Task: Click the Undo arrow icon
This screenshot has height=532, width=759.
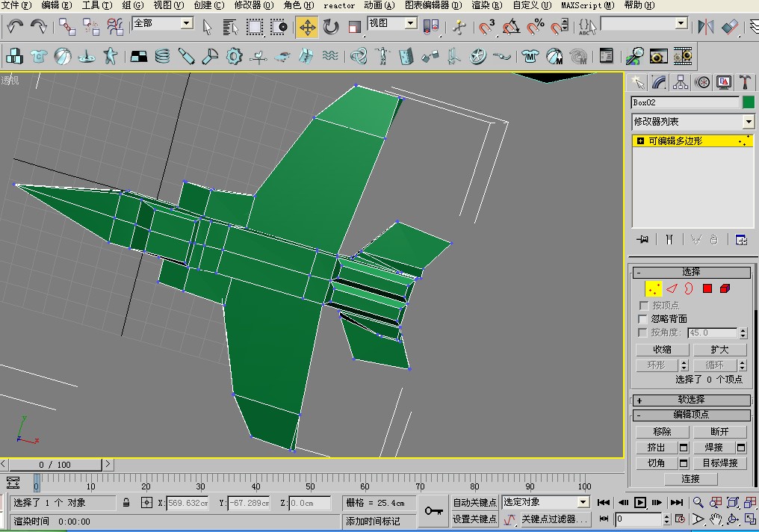Action: pyautogui.click(x=15, y=27)
